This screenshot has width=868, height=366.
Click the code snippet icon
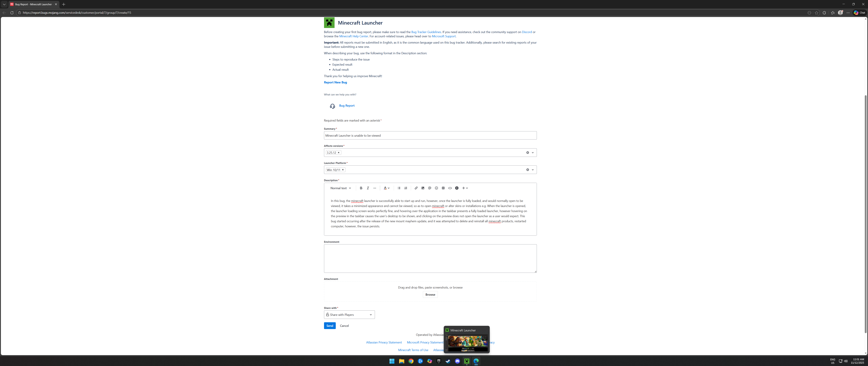click(450, 188)
